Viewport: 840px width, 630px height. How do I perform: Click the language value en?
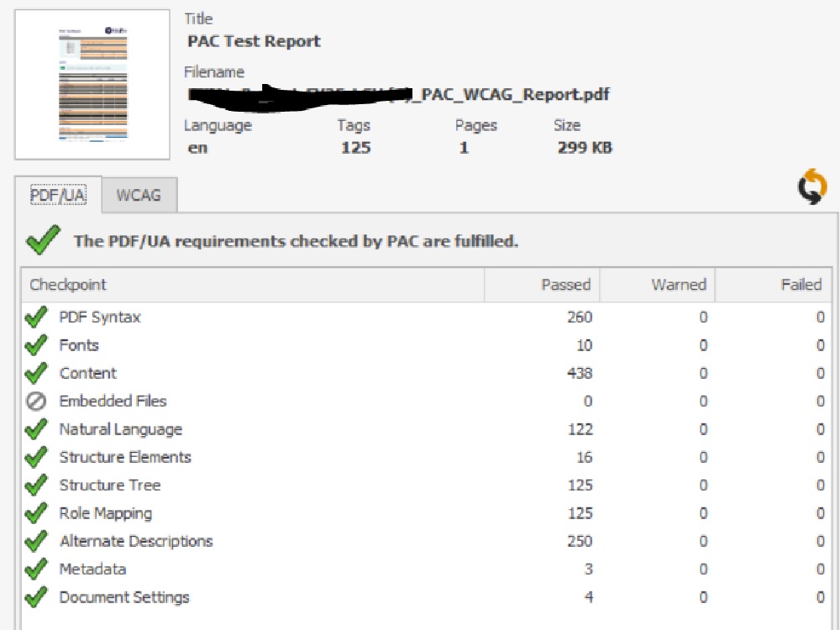197,148
